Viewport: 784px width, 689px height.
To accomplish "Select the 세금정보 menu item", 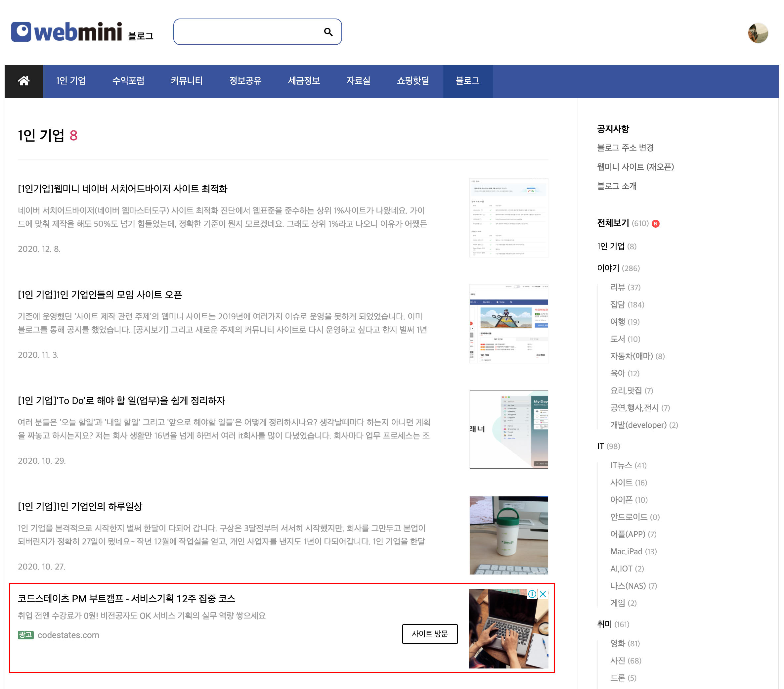I will [304, 81].
